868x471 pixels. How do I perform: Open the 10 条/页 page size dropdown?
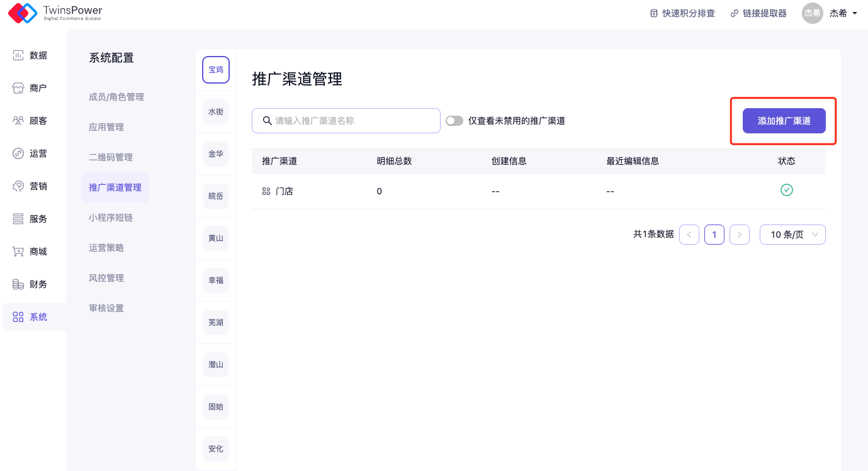(x=792, y=235)
